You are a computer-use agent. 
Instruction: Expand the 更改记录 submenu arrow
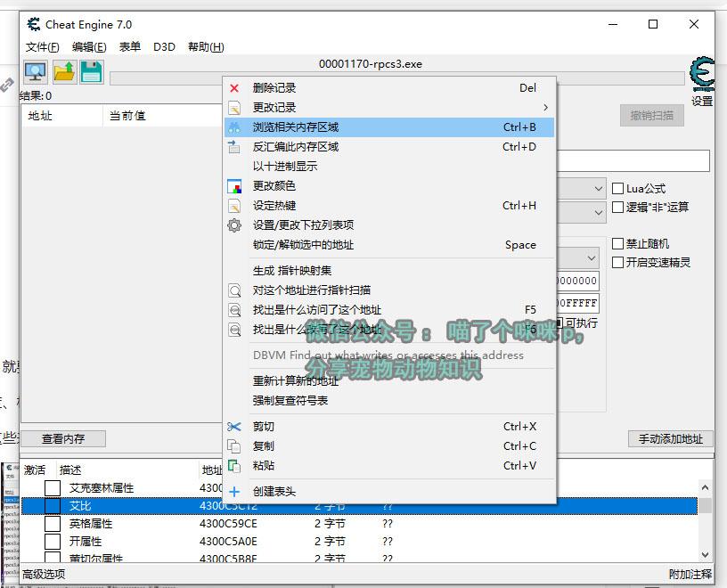546,108
